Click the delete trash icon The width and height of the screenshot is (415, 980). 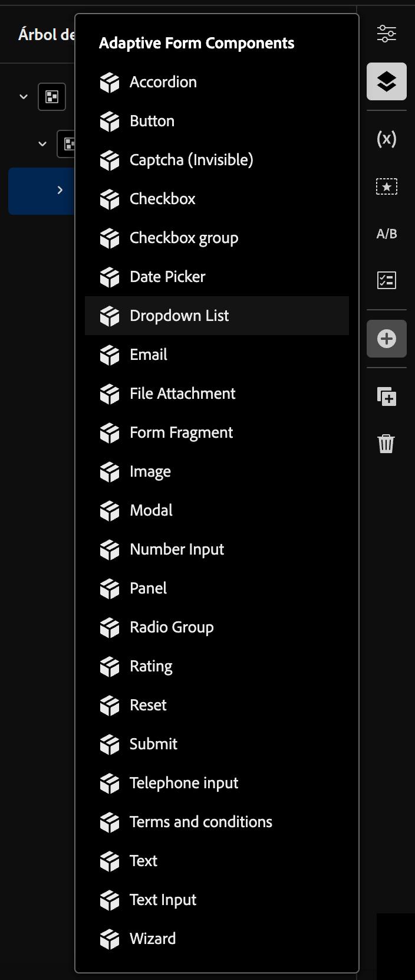[386, 443]
